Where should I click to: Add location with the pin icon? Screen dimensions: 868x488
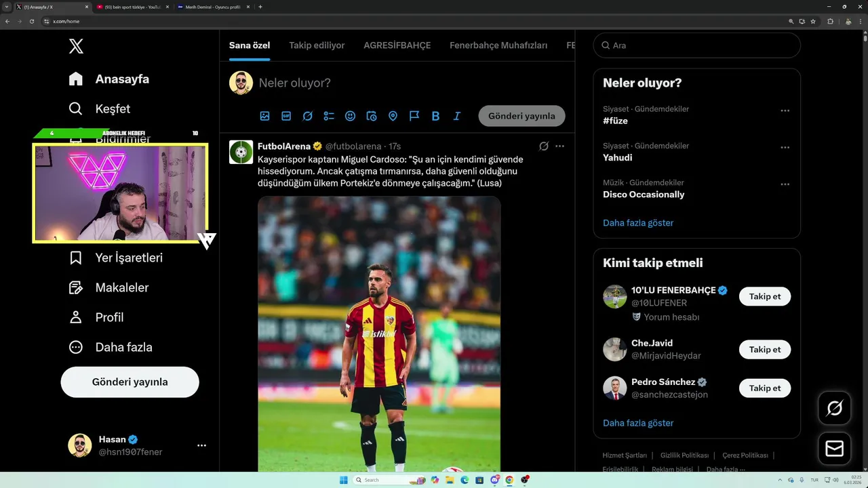click(393, 116)
